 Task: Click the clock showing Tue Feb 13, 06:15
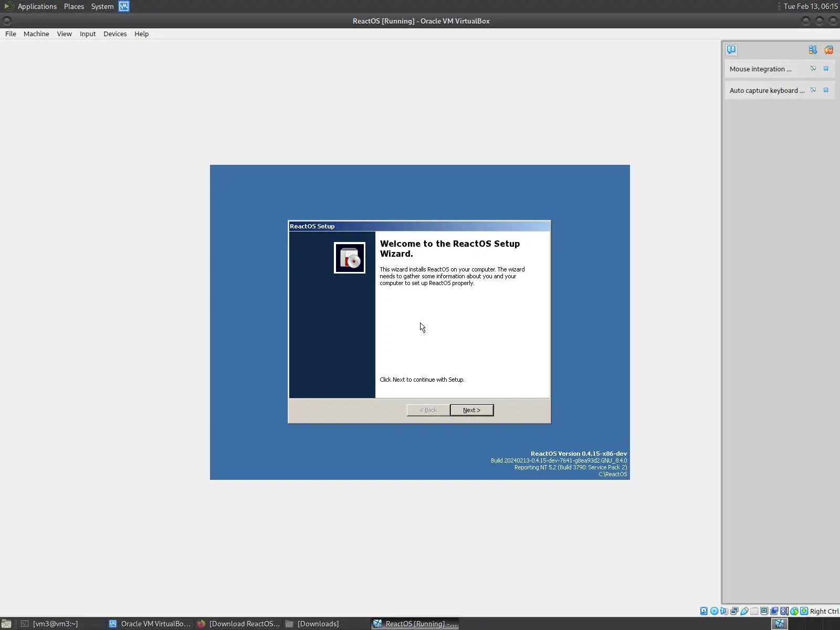pyautogui.click(x=811, y=6)
